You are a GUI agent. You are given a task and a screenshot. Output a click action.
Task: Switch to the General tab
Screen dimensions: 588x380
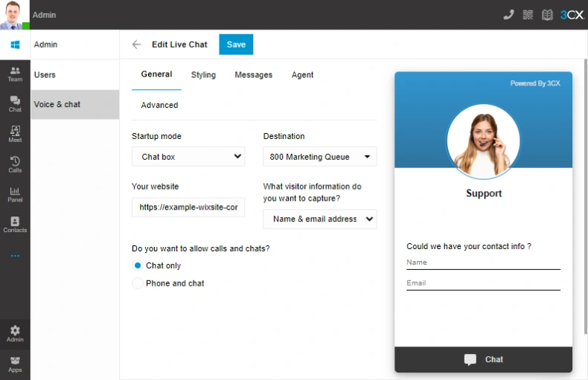click(x=156, y=74)
